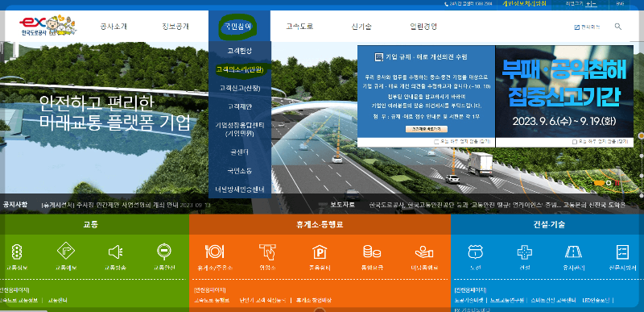Select 콜센터 in the dropdown menu
644x312 pixels.
click(x=239, y=152)
